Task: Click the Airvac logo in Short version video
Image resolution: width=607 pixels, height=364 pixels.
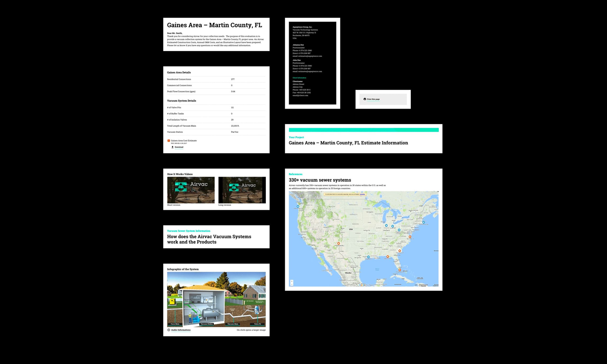Action: 191,187
